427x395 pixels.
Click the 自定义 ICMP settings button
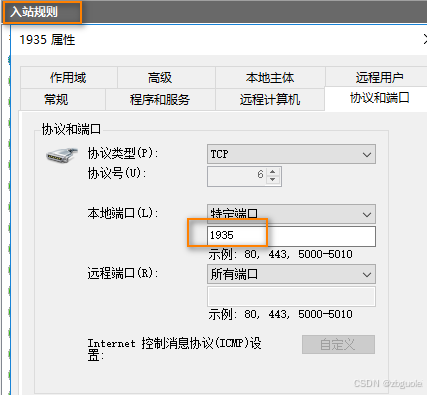tap(338, 344)
